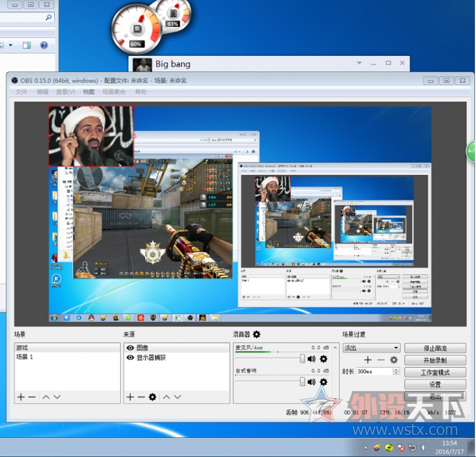Move the selected source up
The image size is (476, 457).
point(167,397)
